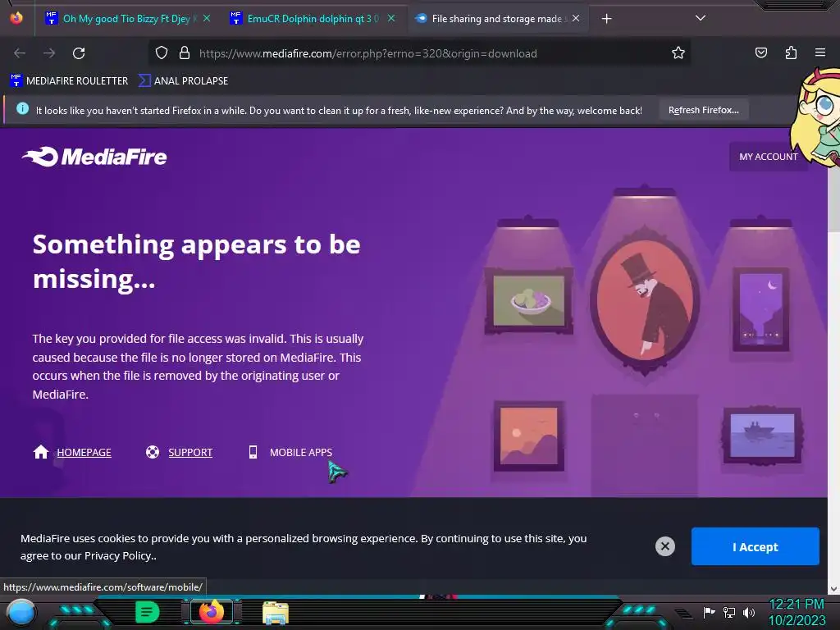Go back with the back arrow
Image resolution: width=840 pixels, height=630 pixels.
tap(20, 53)
